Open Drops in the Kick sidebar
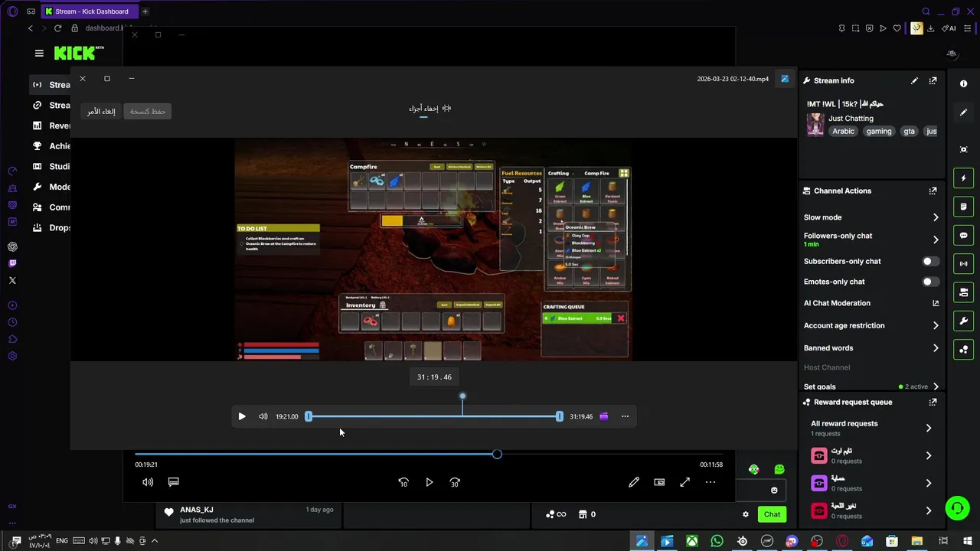Image resolution: width=980 pixels, height=551 pixels. [x=51, y=227]
